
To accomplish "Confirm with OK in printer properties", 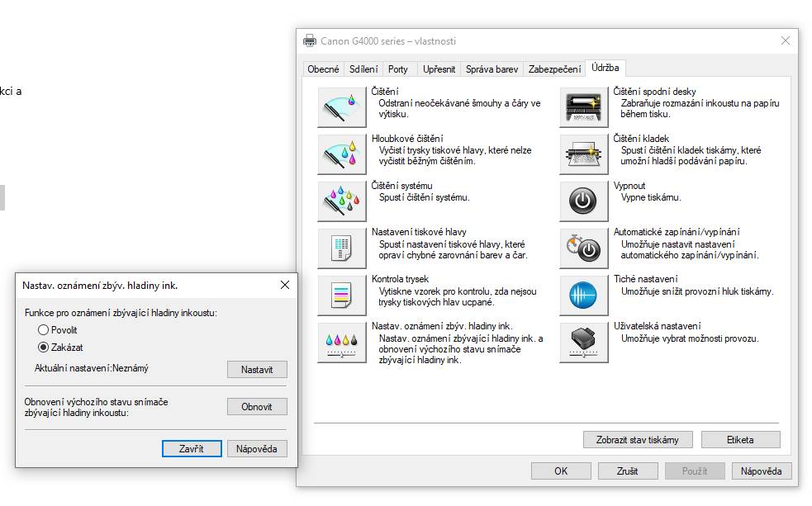I will tap(561, 471).
